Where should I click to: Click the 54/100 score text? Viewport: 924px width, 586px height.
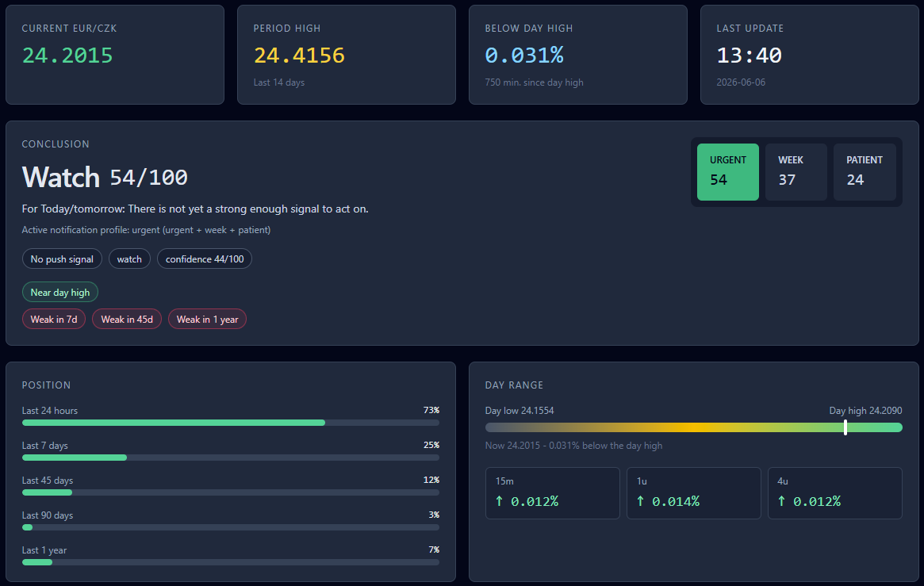[x=148, y=178]
